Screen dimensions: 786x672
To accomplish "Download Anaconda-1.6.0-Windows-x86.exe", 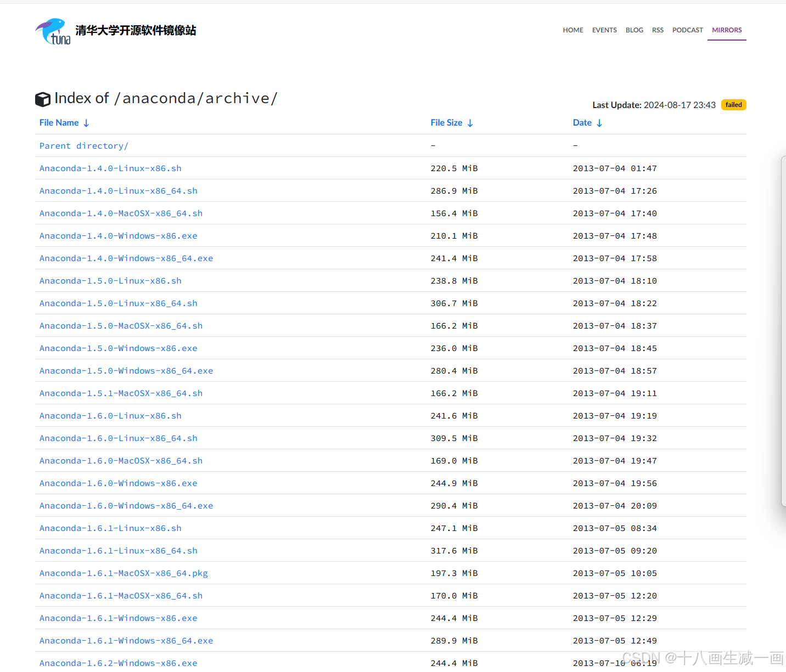I will [x=119, y=483].
